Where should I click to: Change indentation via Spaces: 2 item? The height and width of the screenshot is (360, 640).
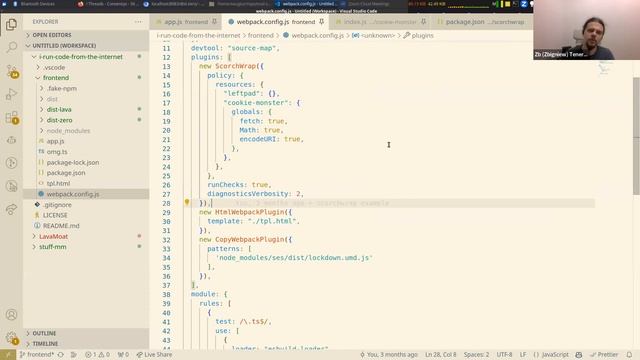point(476,355)
